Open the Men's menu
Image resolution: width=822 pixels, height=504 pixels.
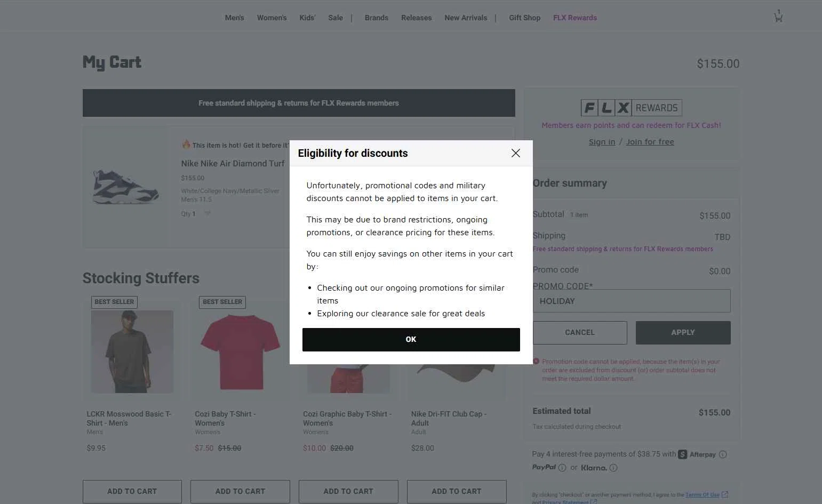click(234, 18)
